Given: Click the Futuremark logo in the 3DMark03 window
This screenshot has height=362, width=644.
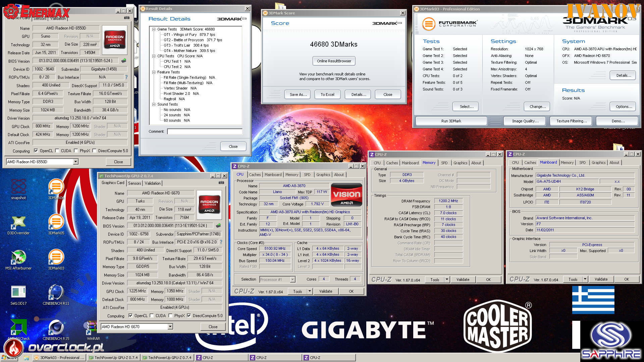Looking at the screenshot, I should click(x=449, y=23).
